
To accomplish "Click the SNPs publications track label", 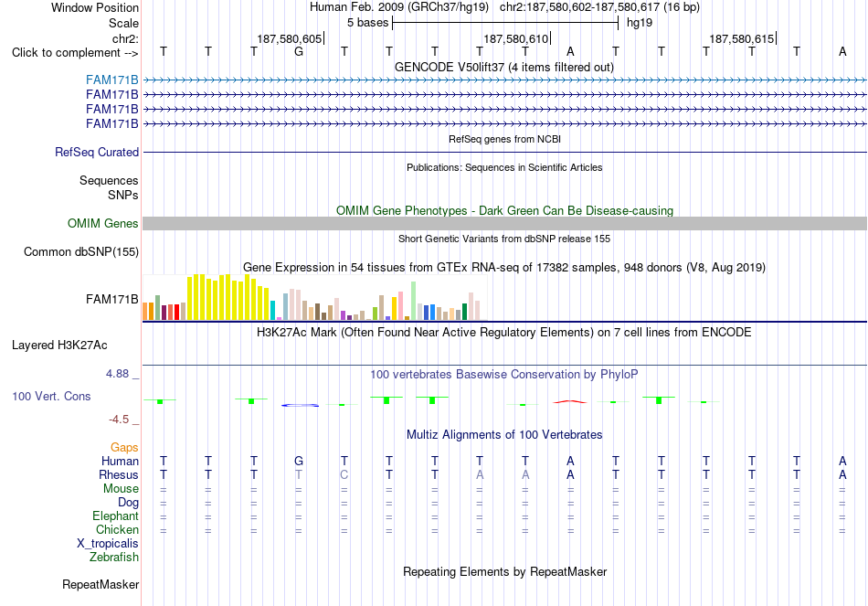I will pyautogui.click(x=123, y=195).
